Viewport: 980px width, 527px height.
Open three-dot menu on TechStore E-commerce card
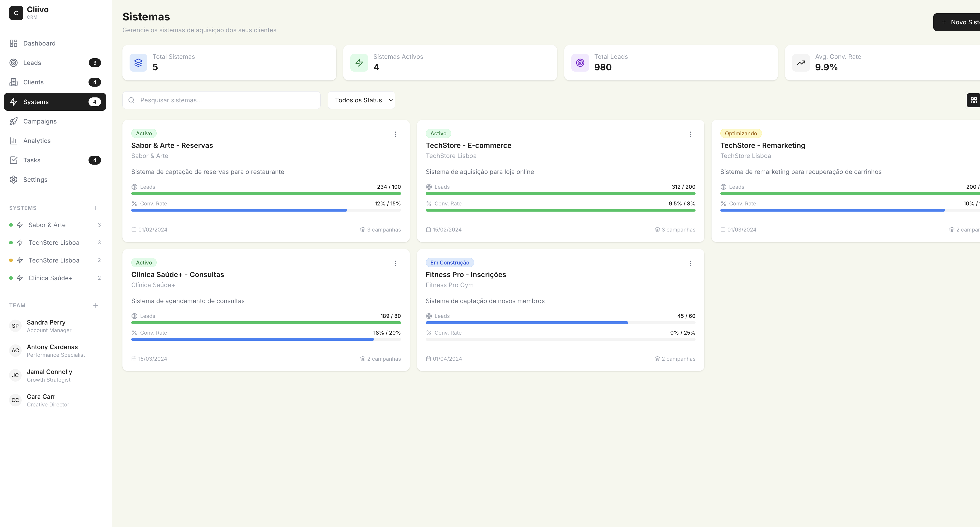pyautogui.click(x=690, y=134)
